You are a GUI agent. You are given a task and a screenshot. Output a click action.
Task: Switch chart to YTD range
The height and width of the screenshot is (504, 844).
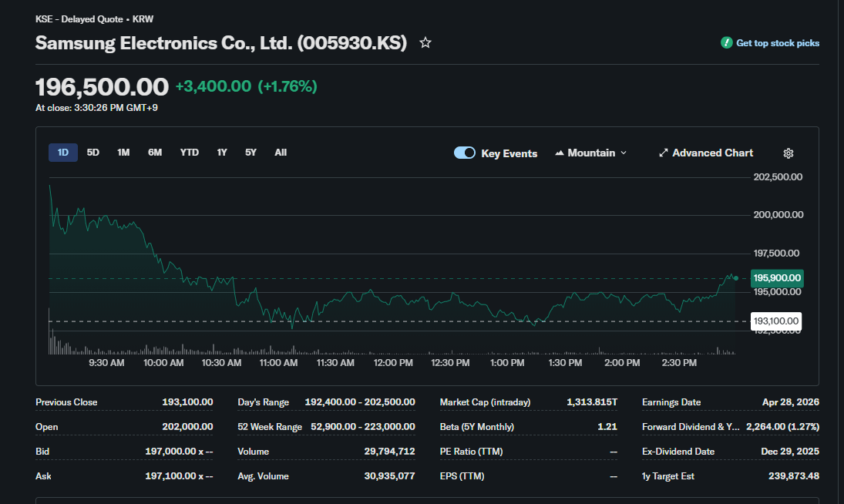click(x=190, y=153)
